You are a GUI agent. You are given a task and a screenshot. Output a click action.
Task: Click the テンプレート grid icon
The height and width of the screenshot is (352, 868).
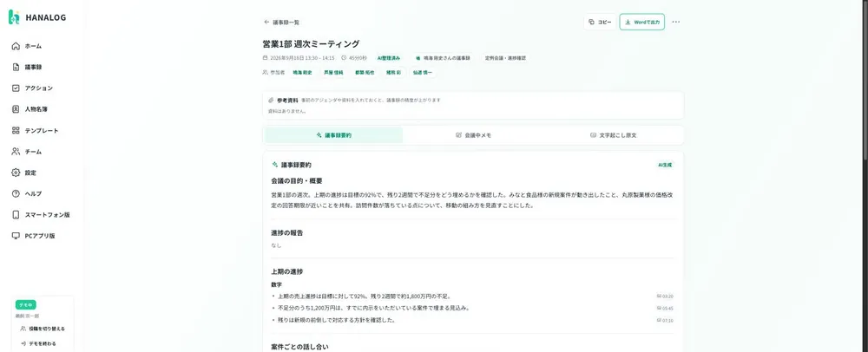(x=16, y=130)
